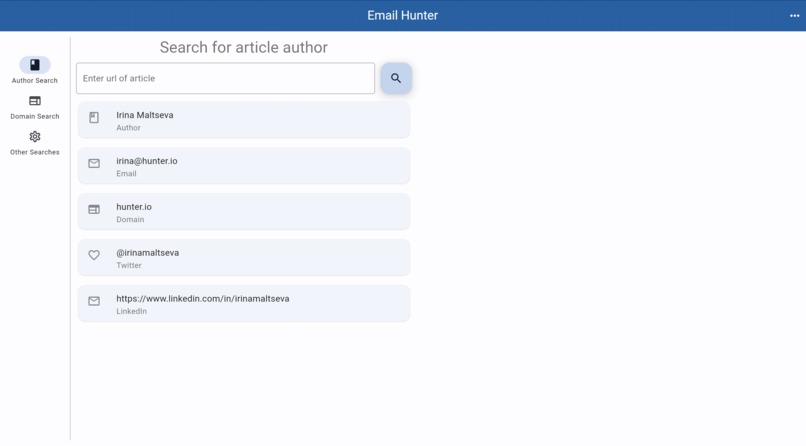
Task: Select the Irina Maltseva author name
Action: 144,115
